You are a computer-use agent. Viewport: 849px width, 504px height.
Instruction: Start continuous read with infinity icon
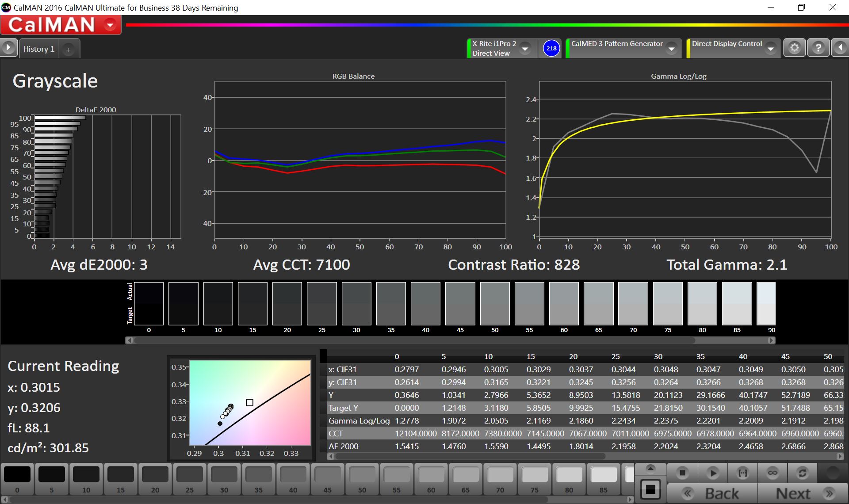pos(773,473)
